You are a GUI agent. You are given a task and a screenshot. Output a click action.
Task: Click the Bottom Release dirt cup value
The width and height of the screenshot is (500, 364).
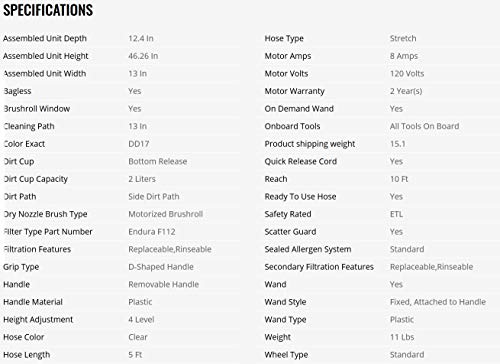[158, 161]
